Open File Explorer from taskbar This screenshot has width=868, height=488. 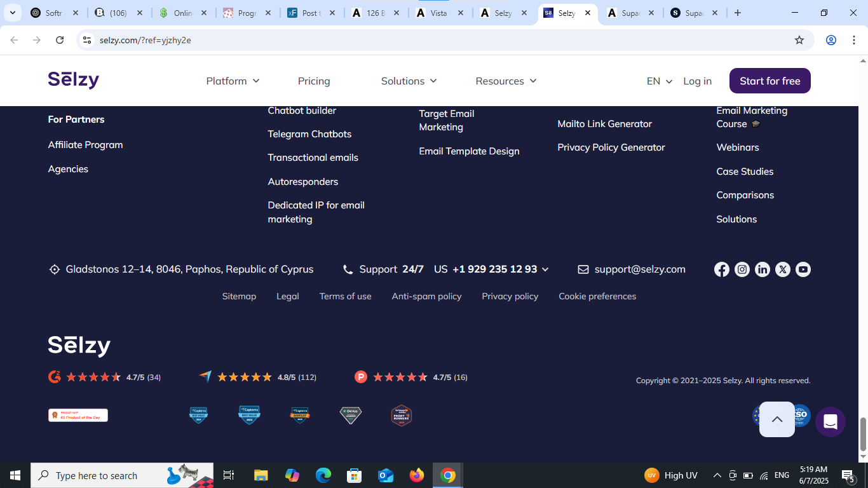coord(261,475)
